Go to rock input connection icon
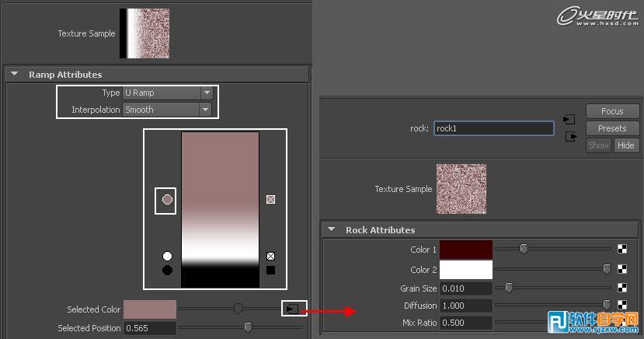Screen dimensions: 644x339 point(569,120)
